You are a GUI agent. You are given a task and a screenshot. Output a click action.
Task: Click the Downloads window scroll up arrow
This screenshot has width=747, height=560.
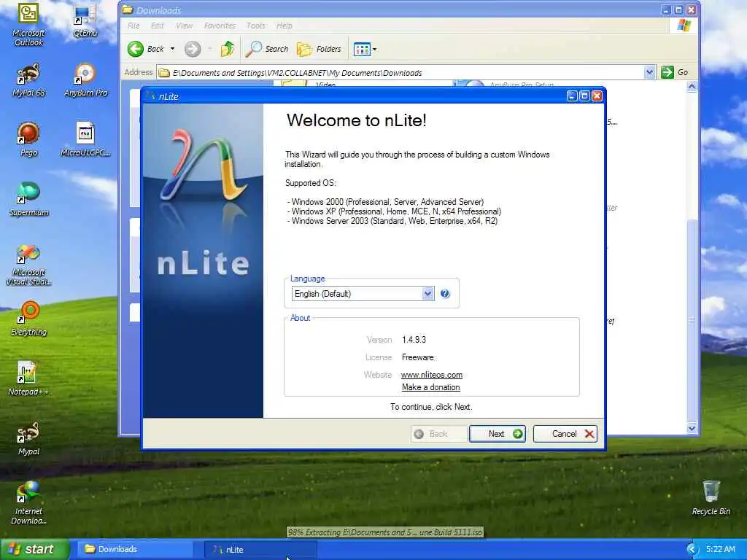click(692, 86)
